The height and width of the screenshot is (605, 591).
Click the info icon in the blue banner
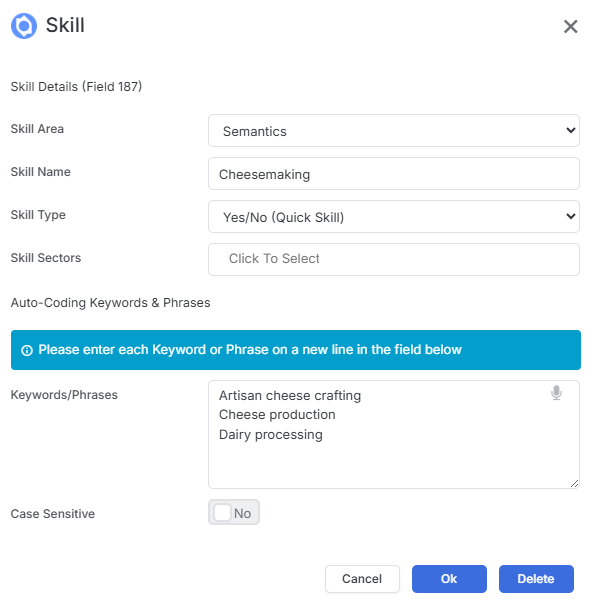27,350
